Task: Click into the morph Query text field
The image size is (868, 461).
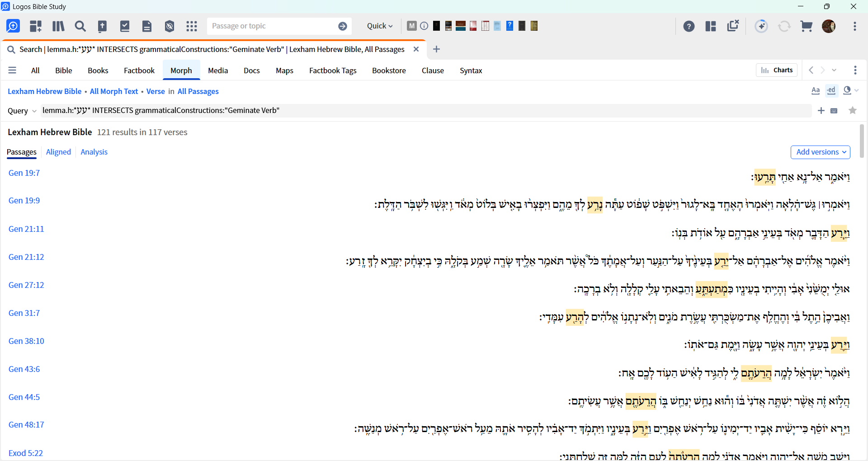Action: click(x=425, y=111)
